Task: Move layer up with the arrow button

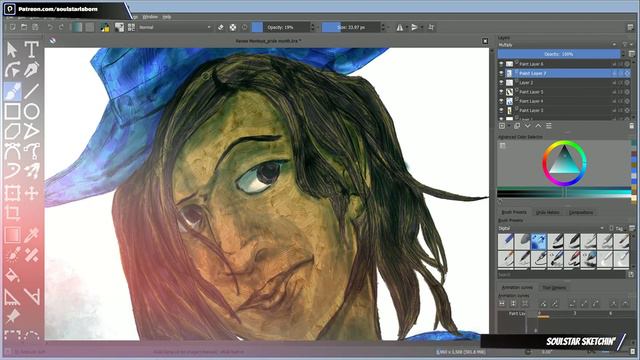Action: coord(538,126)
